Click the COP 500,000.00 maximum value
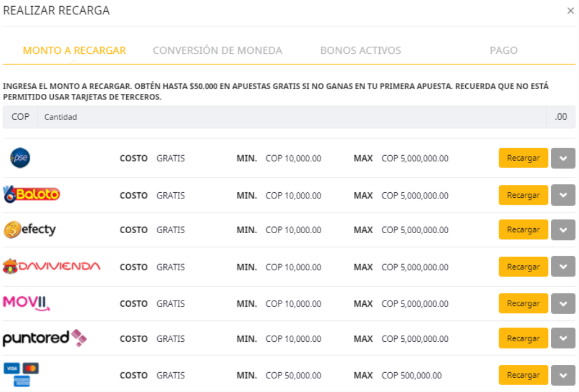Screen dimensions: 579x392 [x=411, y=375]
